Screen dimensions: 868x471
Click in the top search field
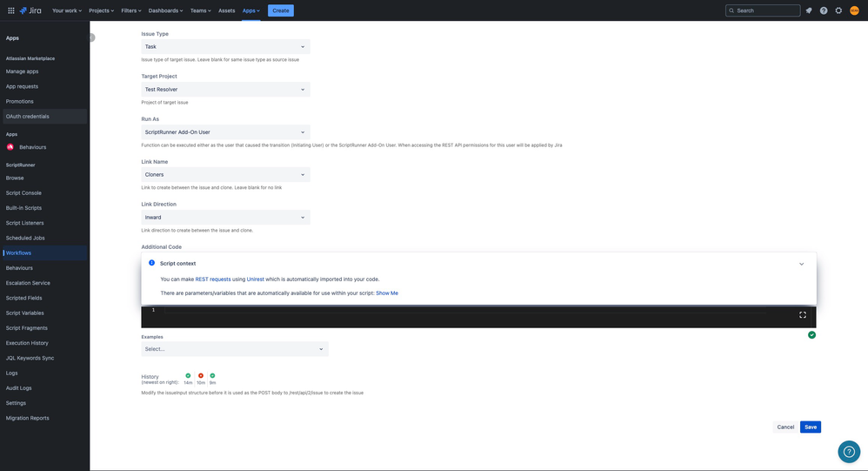(x=763, y=10)
